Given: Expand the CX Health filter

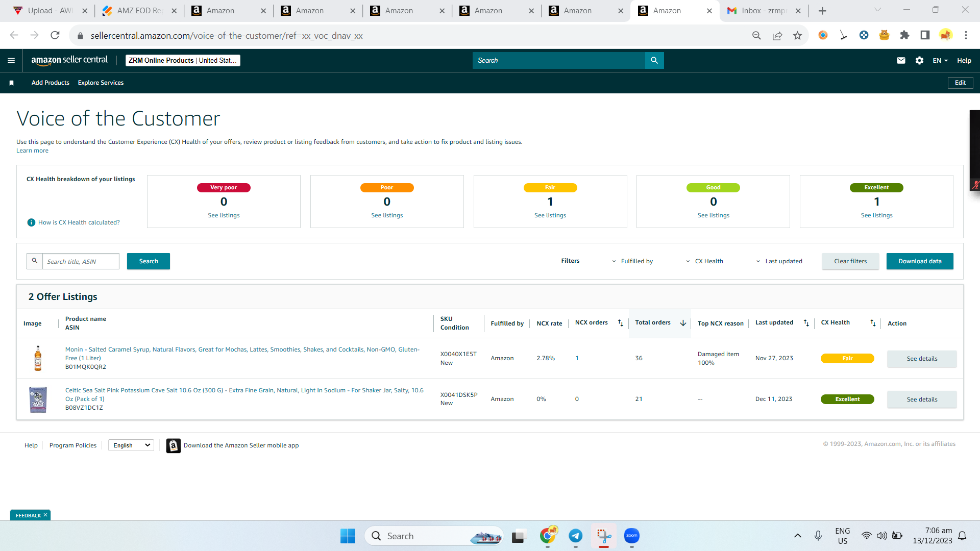Looking at the screenshot, I should point(704,261).
